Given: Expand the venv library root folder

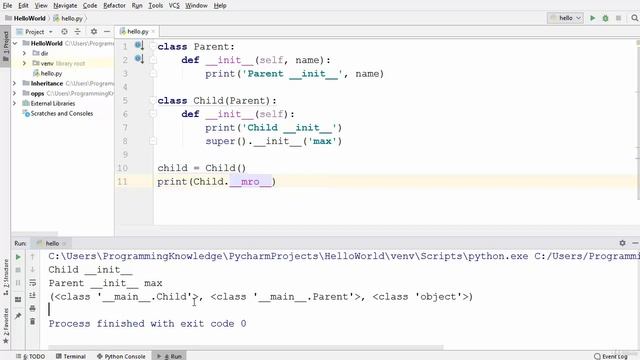Looking at the screenshot, I should [x=24, y=63].
